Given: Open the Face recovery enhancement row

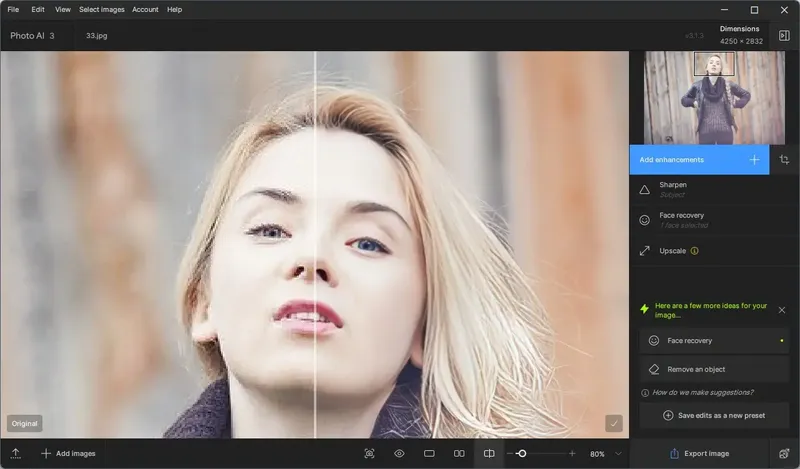Looking at the screenshot, I should [714, 220].
